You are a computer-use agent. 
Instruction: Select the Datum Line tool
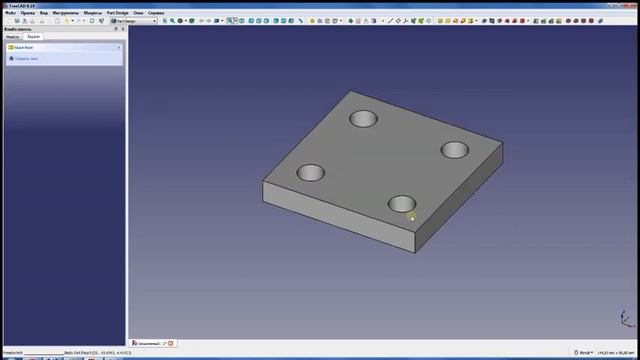[390, 20]
